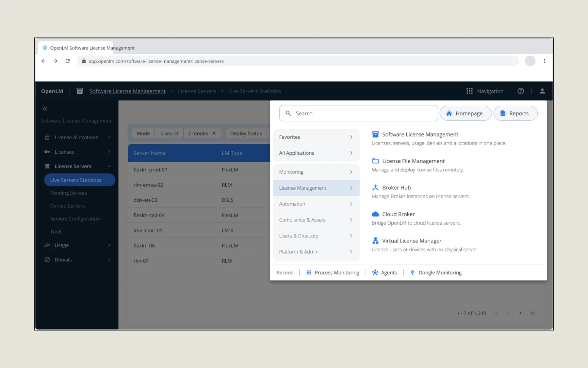
Task: Open the Favorites category
Action: click(x=316, y=137)
